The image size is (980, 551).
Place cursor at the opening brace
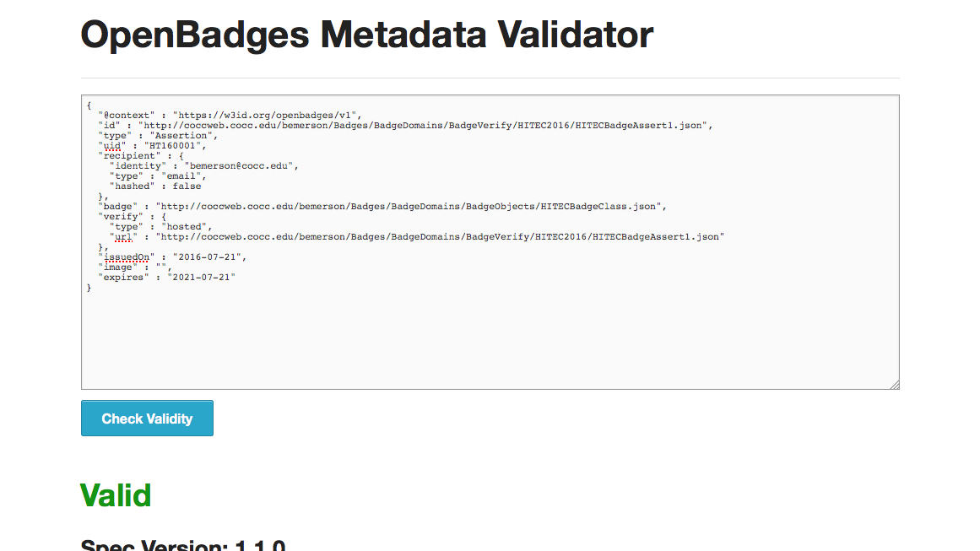pyautogui.click(x=89, y=105)
